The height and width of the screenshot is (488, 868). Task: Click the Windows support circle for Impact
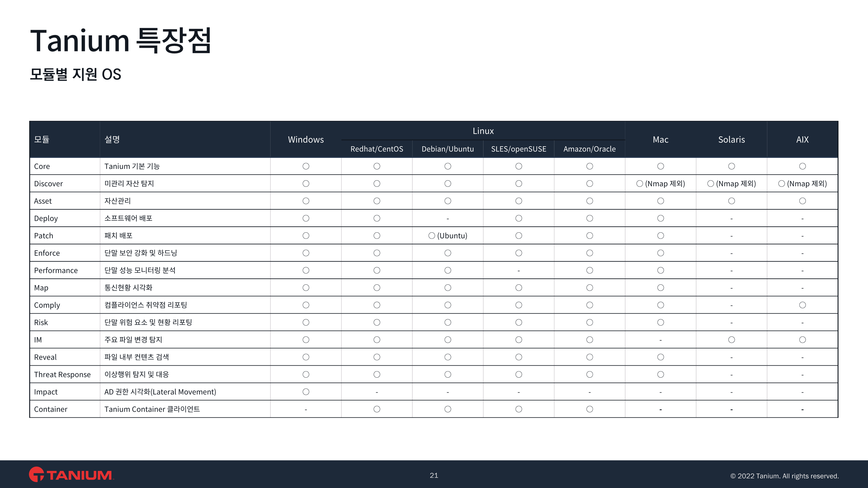pos(306,392)
